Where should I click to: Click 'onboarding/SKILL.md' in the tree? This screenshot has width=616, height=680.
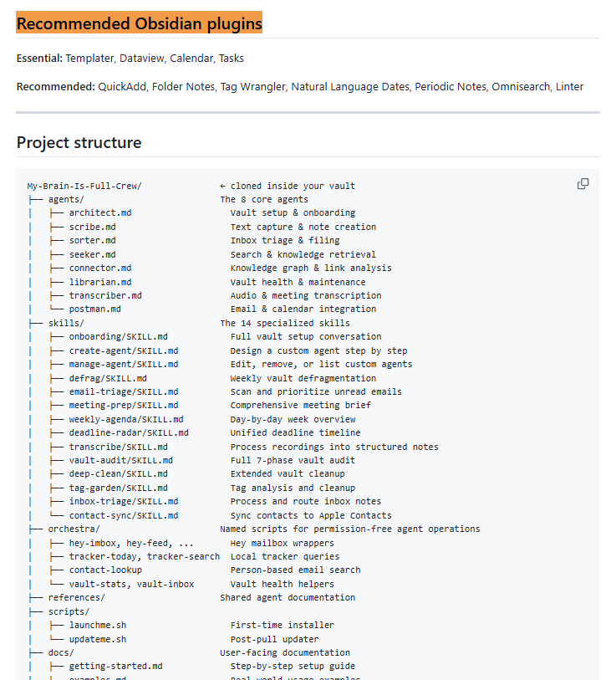pyautogui.click(x=119, y=336)
